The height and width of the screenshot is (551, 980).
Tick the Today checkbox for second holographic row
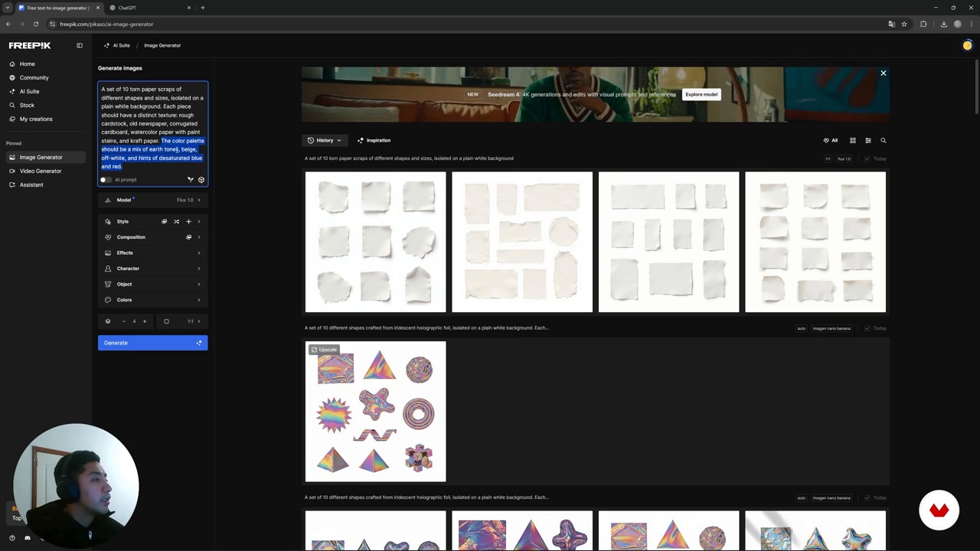click(867, 498)
